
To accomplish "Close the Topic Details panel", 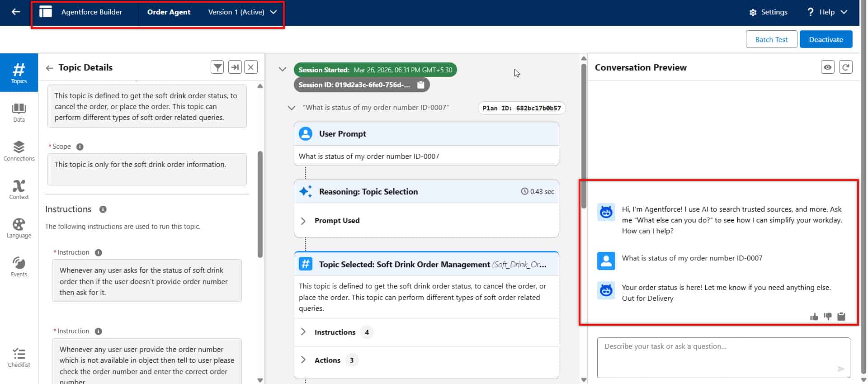I will click(x=251, y=67).
